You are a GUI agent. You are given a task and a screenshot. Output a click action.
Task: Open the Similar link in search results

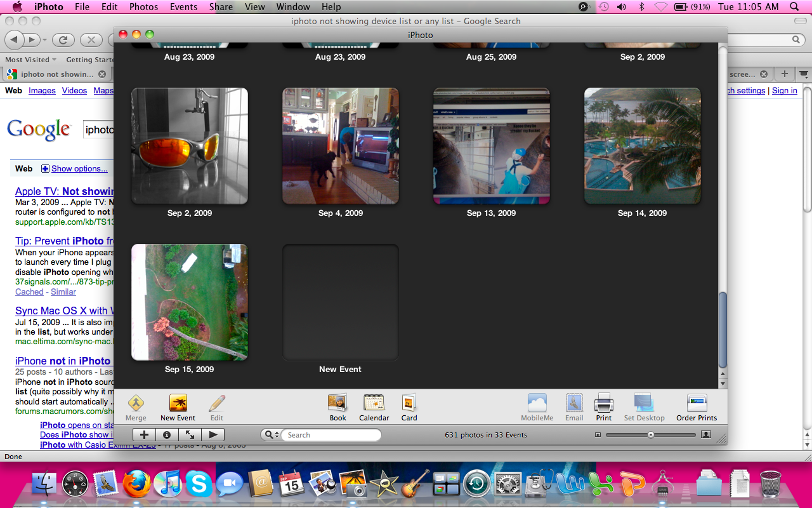[63, 292]
